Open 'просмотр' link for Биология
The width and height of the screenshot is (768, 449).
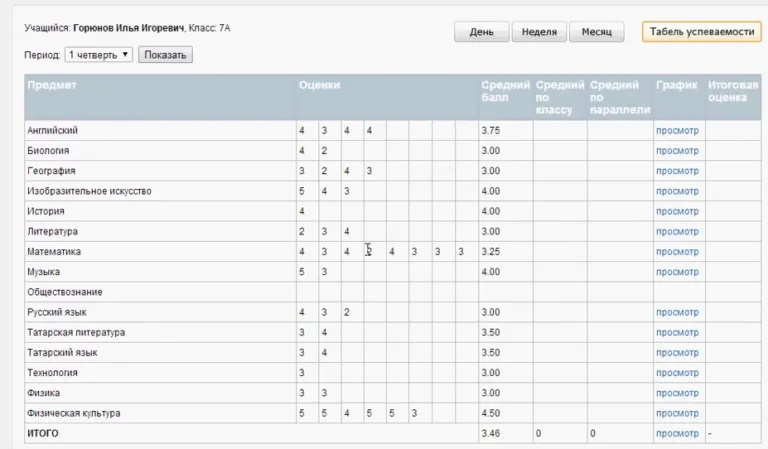(x=677, y=151)
